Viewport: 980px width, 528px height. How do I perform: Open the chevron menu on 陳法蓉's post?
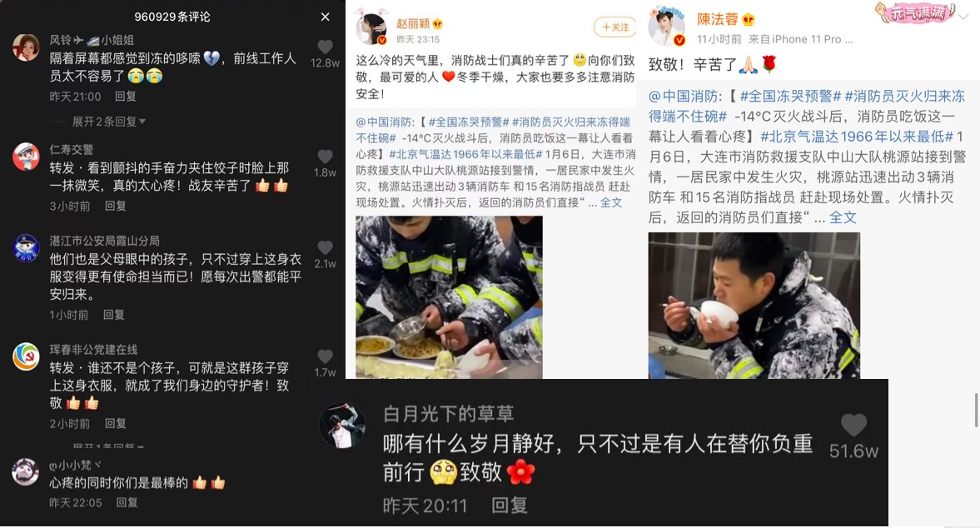click(x=963, y=17)
